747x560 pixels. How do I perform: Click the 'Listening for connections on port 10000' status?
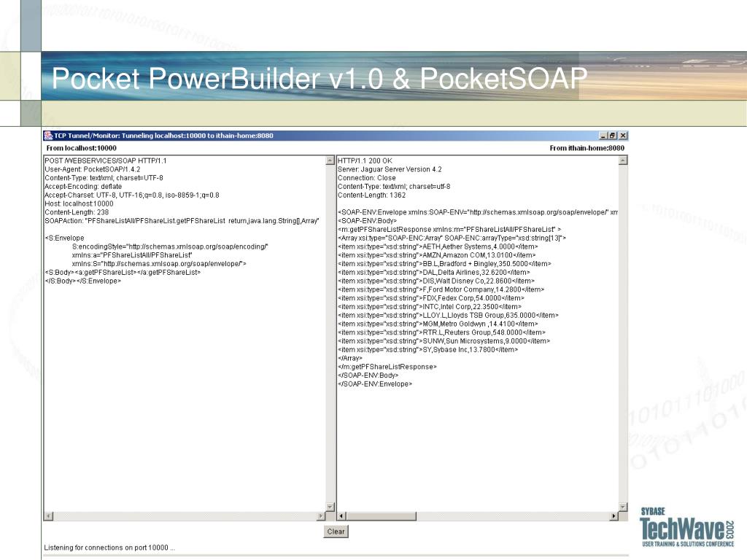[109, 548]
